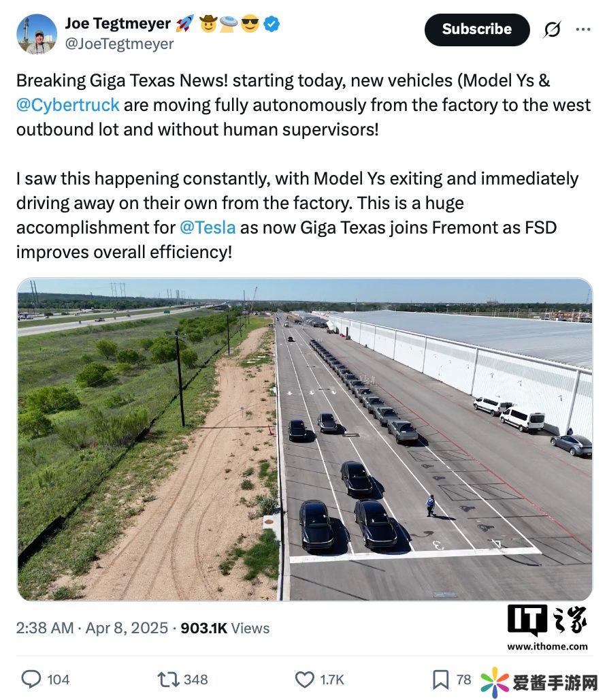
Task: Open the @Cybertruck mention link
Action: (x=68, y=106)
